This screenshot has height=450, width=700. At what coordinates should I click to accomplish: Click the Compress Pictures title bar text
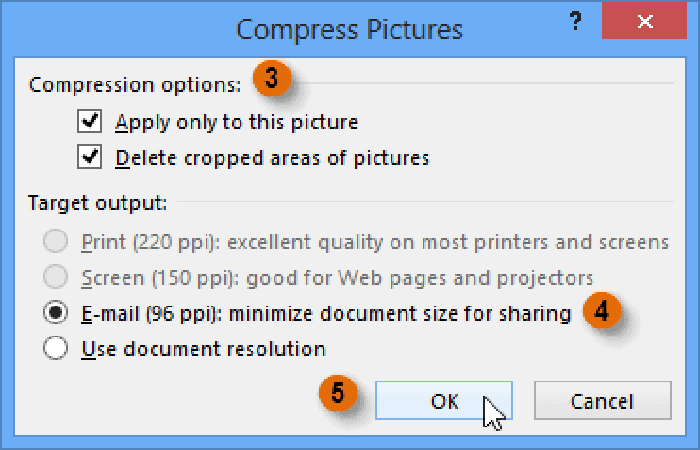(349, 29)
